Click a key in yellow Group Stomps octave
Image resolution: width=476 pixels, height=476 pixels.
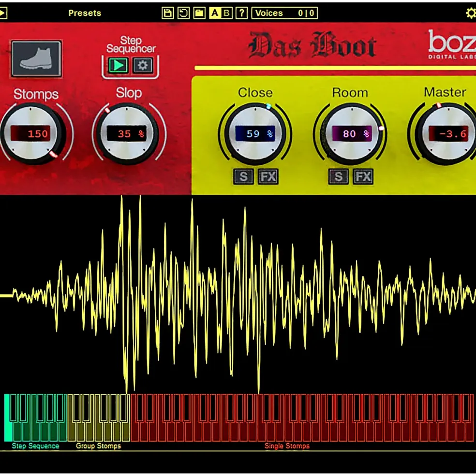pyautogui.click(x=98, y=418)
